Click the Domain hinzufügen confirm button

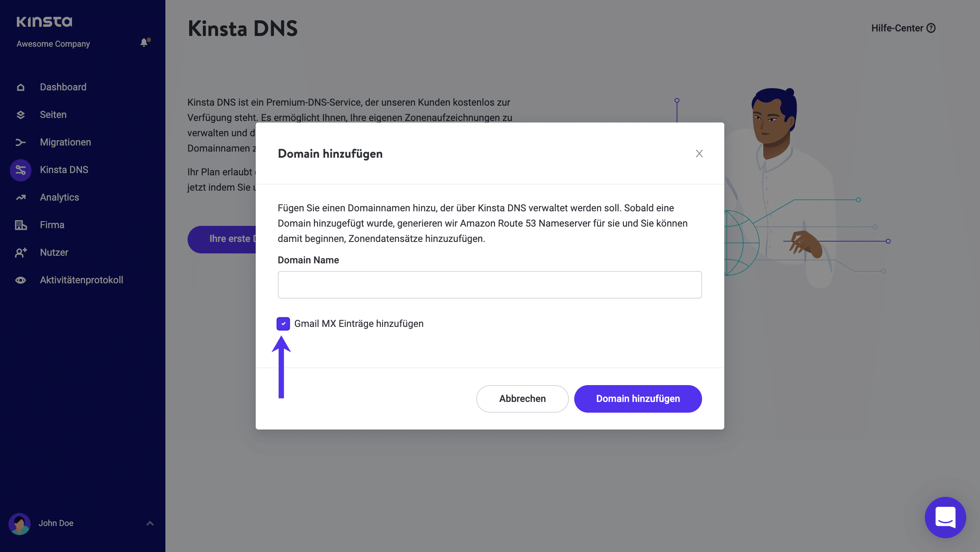tap(638, 398)
